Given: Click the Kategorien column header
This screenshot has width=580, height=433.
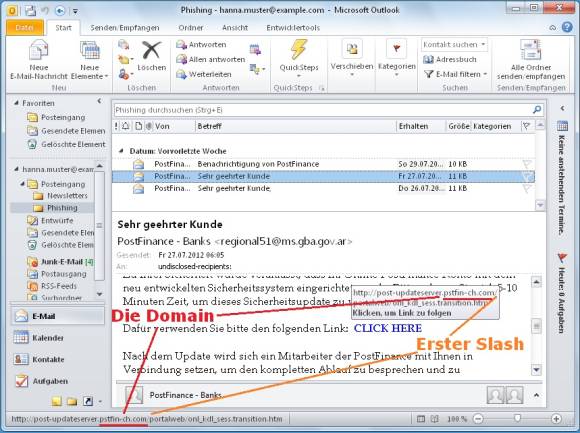Looking at the screenshot, I should point(495,126).
